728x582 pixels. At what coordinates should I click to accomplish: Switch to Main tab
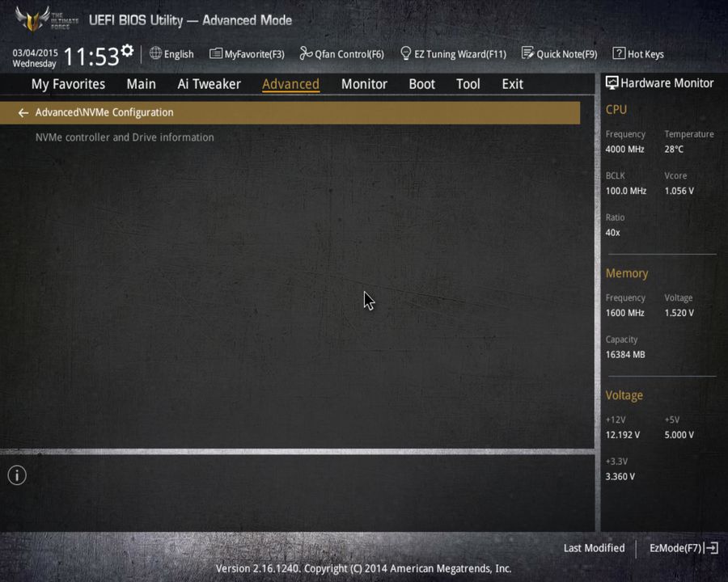141,84
